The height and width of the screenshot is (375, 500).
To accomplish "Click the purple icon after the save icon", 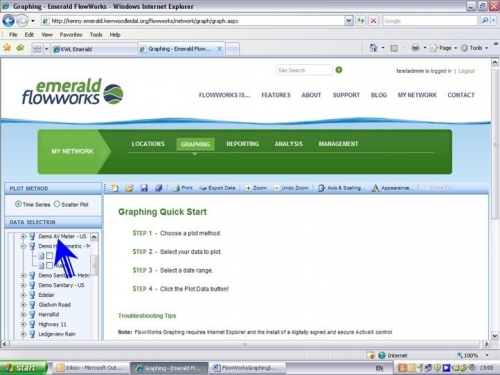I will (x=158, y=188).
